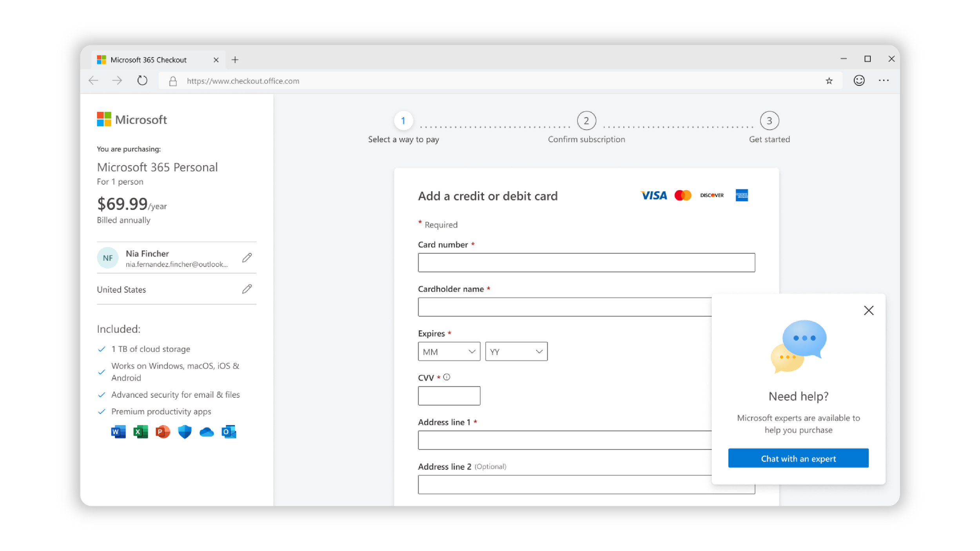This screenshot has width=980, height=551.
Task: Click the Visa card logo
Action: (653, 195)
